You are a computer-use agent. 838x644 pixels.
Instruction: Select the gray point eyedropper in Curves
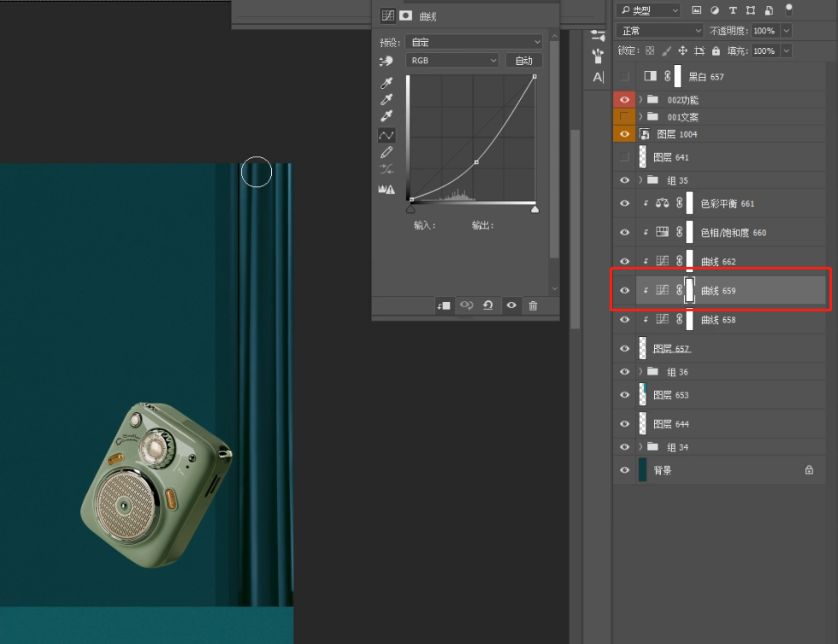(387, 99)
